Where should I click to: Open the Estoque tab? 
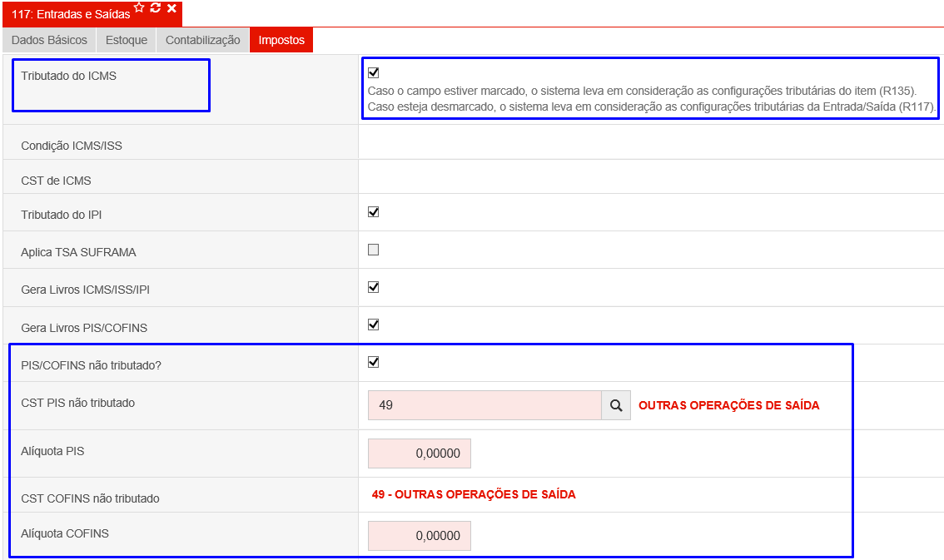click(127, 40)
